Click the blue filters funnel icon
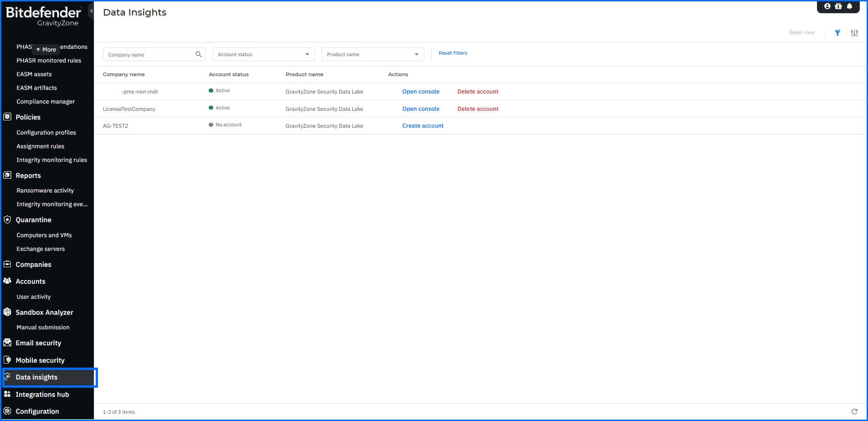Screen dimensions: 868x421 837,32
